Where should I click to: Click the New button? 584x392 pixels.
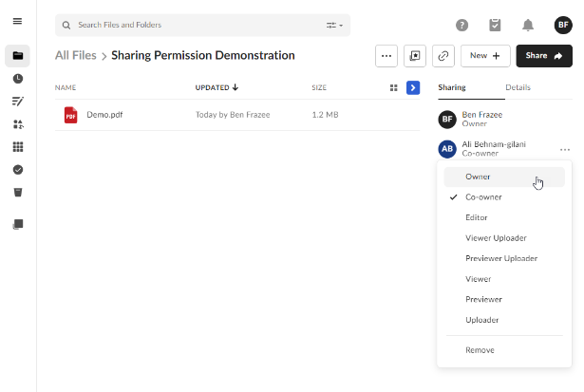pos(485,56)
